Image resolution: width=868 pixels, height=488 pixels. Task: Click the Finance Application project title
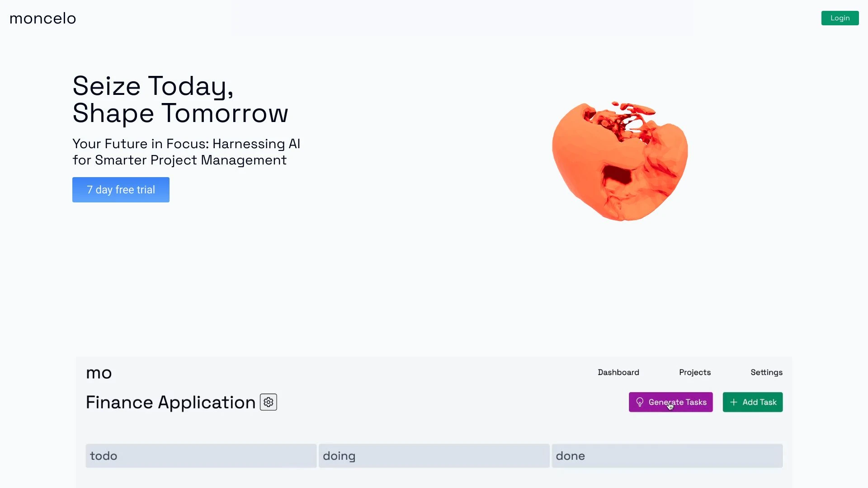(x=170, y=402)
